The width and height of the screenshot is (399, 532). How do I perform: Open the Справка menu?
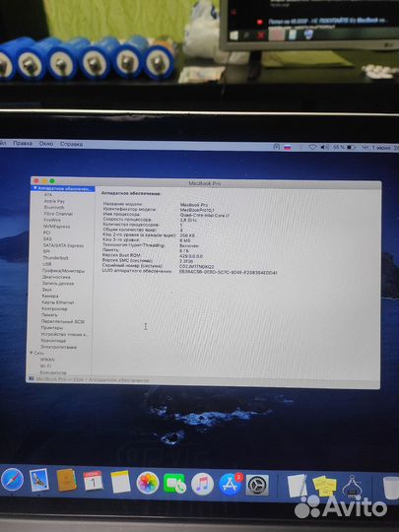pos(71,144)
